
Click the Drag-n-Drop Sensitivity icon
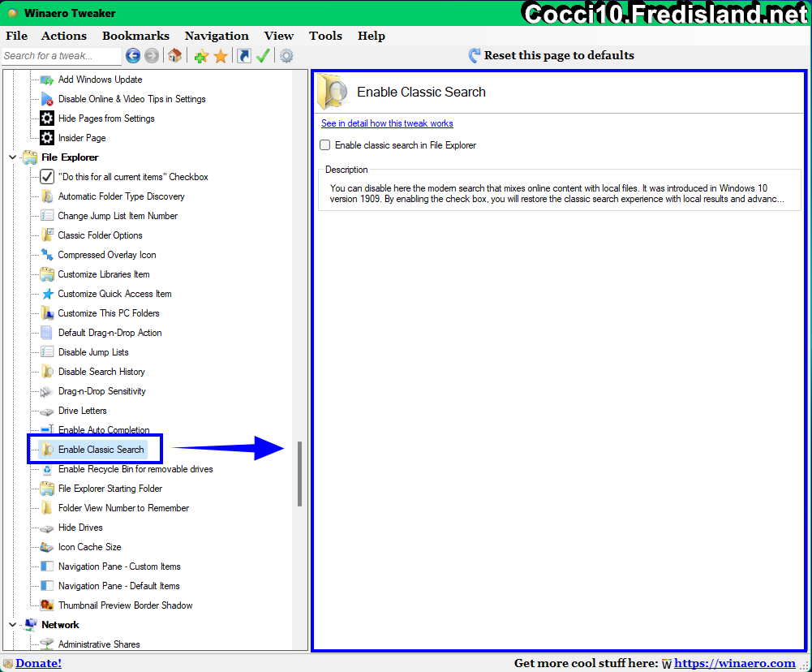47,392
